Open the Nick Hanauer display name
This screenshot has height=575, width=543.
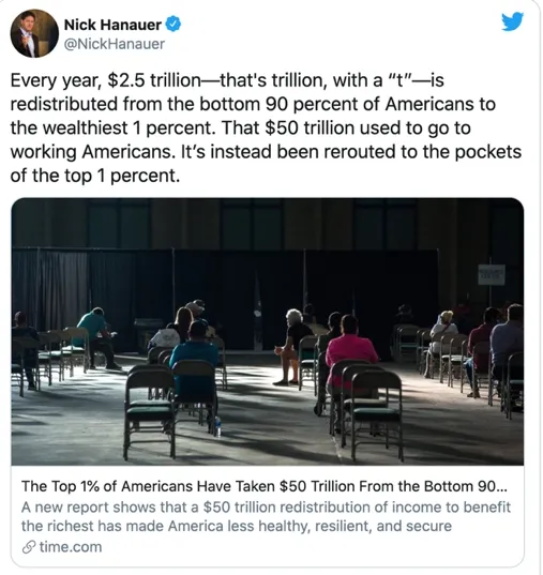(113, 25)
